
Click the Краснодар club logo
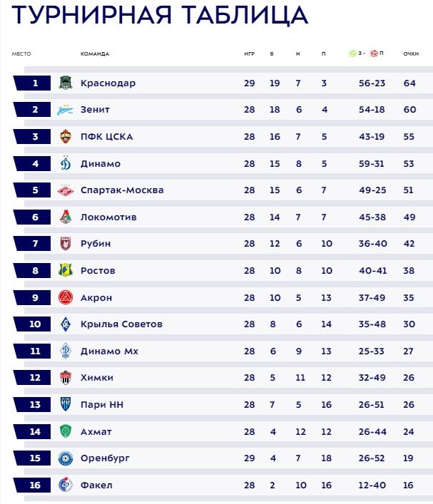(x=65, y=83)
